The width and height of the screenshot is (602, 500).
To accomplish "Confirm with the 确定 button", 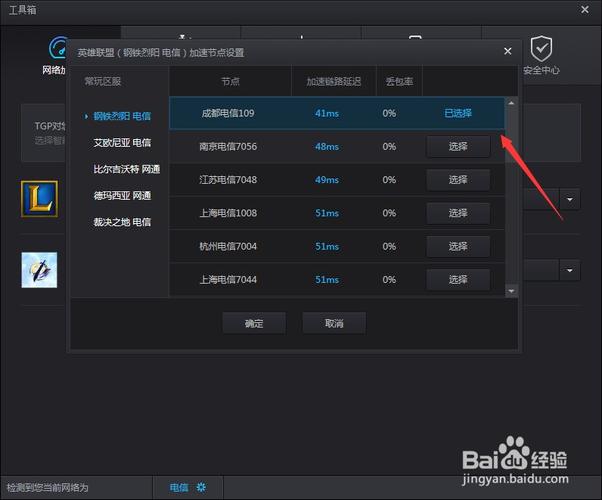I will click(x=254, y=323).
